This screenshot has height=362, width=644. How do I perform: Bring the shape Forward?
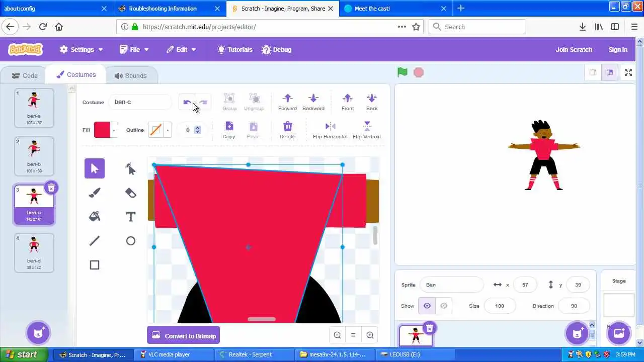[287, 102]
